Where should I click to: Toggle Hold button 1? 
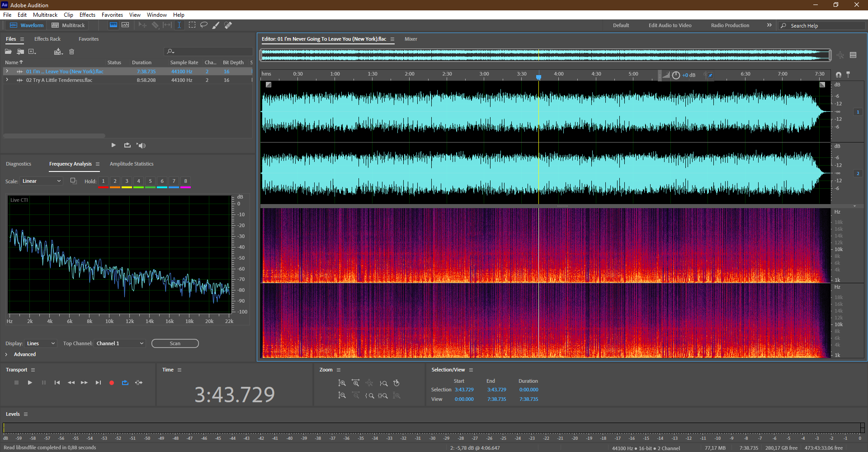coord(103,181)
